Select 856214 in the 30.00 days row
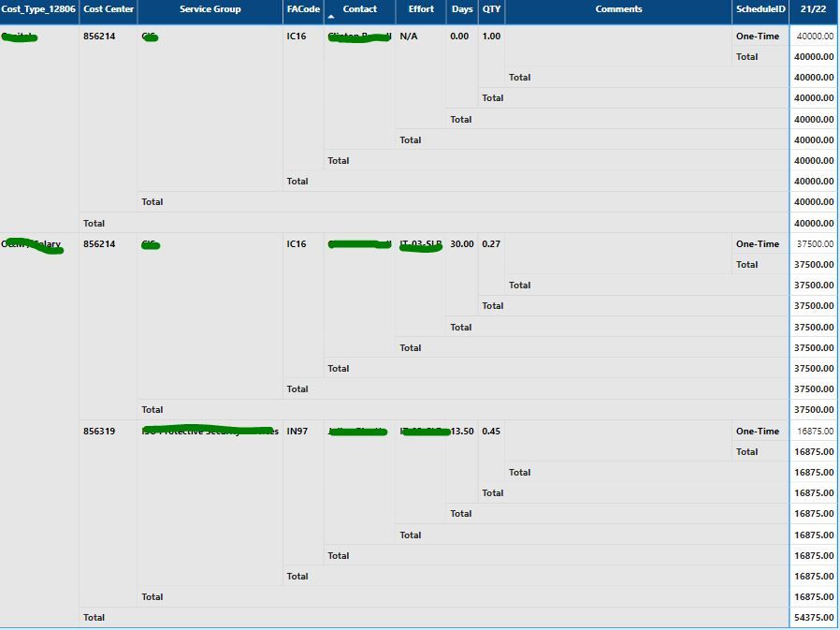This screenshot has height=630, width=840. click(x=99, y=244)
